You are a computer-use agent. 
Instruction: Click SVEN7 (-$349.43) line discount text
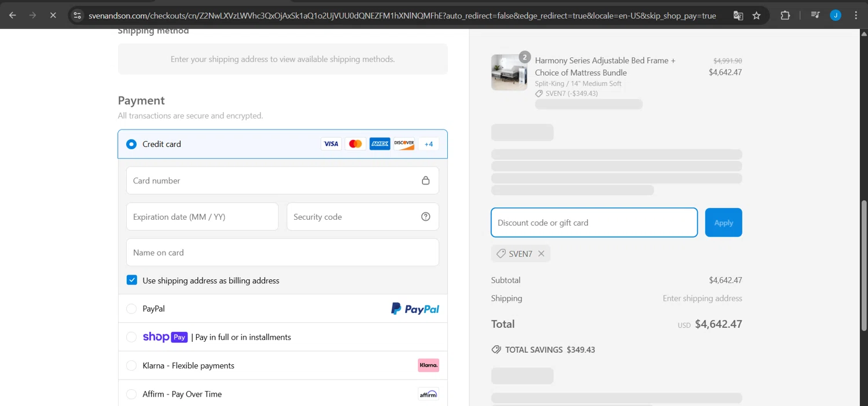coord(571,93)
